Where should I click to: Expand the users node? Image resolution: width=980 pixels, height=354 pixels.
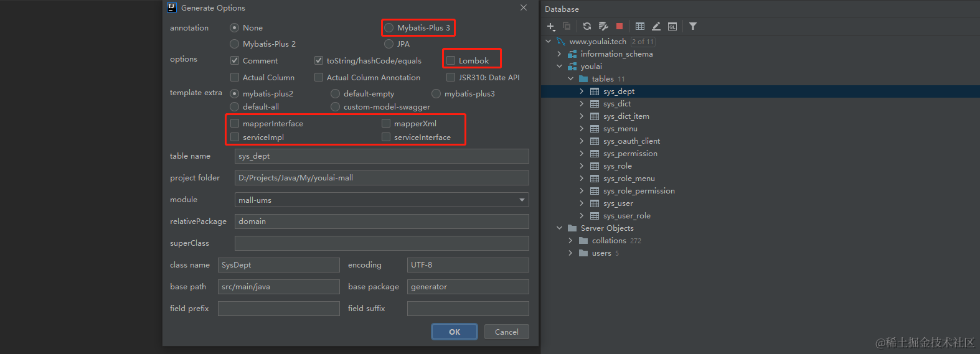point(571,253)
